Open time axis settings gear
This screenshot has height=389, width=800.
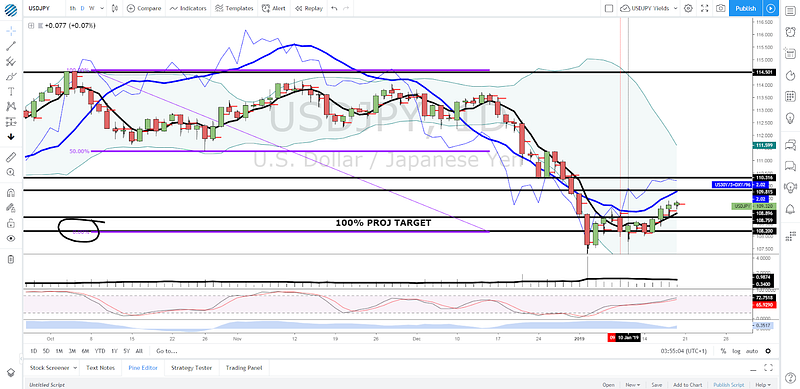tap(768, 351)
